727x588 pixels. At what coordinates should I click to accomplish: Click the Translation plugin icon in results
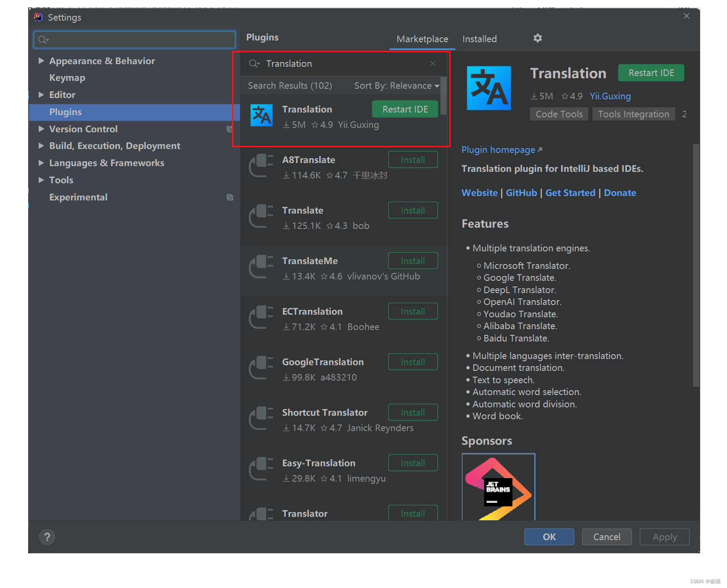(262, 116)
